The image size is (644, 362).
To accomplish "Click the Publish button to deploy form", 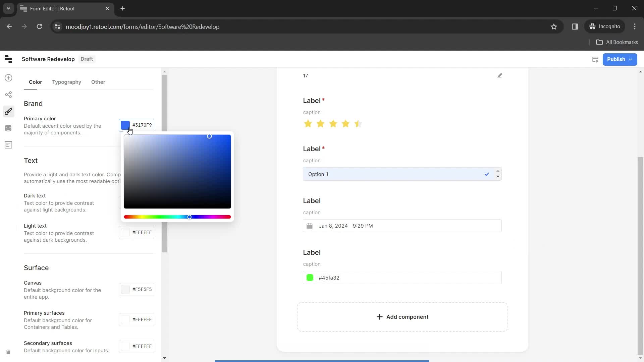I will tap(620, 59).
